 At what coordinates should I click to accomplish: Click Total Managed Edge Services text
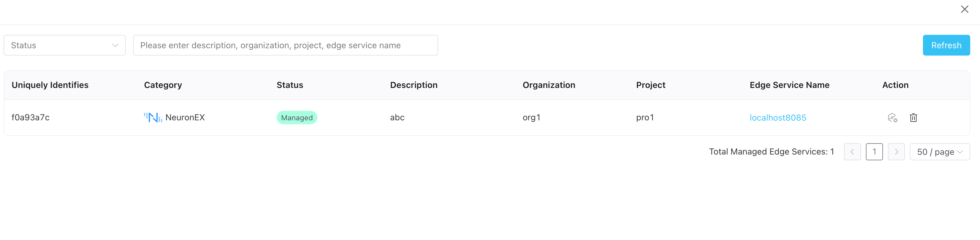[x=771, y=152]
